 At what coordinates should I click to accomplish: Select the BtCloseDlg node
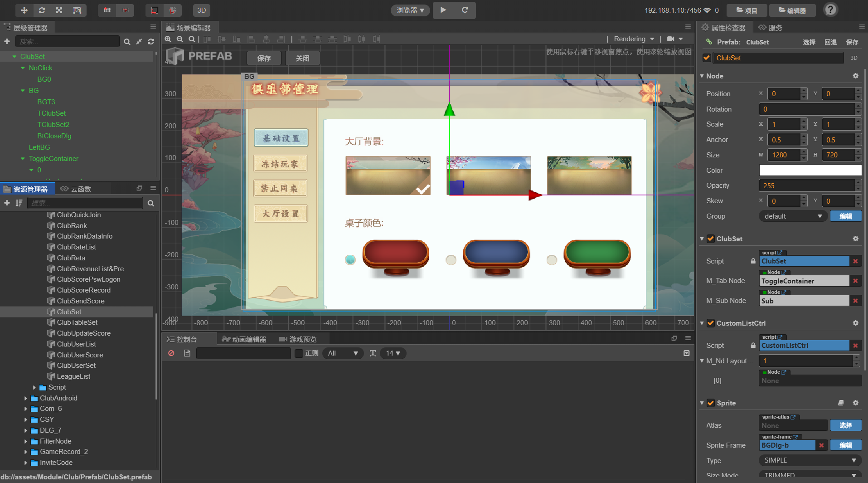54,136
